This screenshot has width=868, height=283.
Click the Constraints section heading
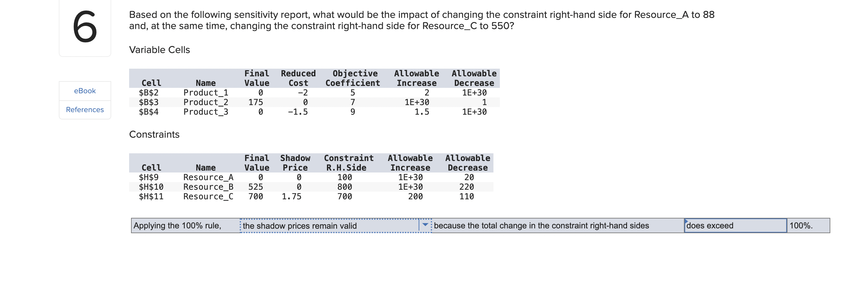154,134
